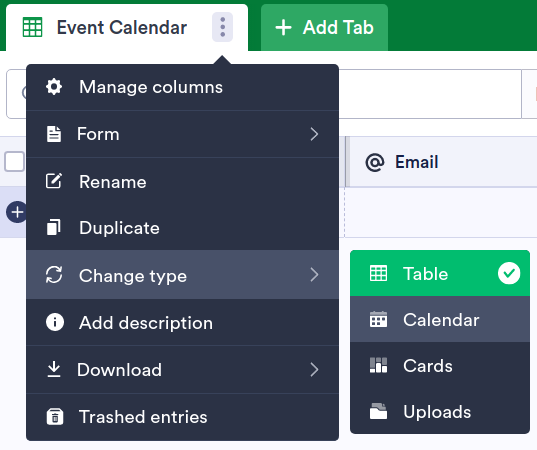Click the Rename pencil icon
This screenshot has width=537, height=450.
pos(54,181)
